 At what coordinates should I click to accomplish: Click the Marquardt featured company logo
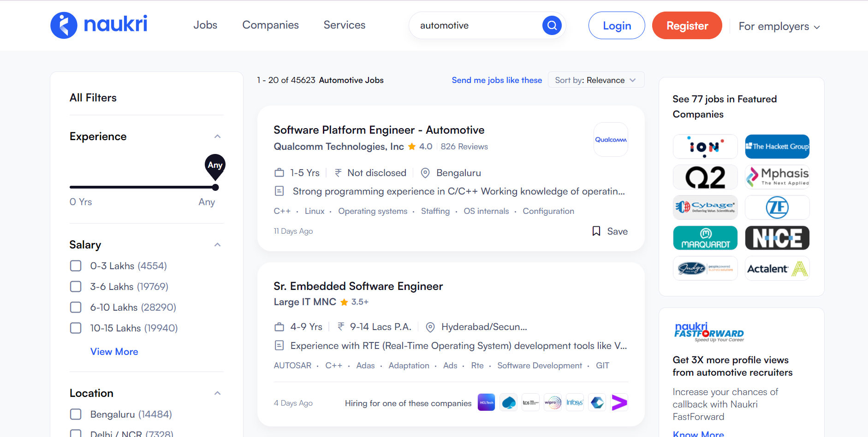(x=705, y=238)
